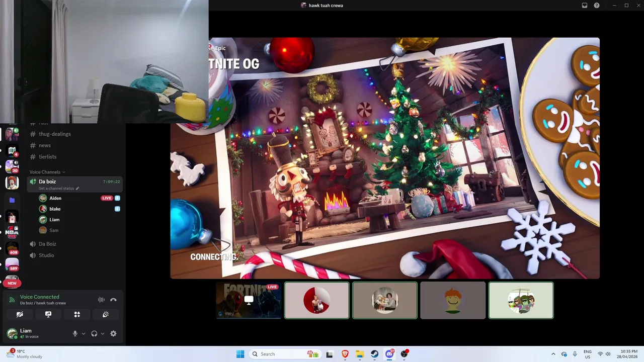This screenshot has width=644, height=362.
Task: Select the orange-haired avatar participant tile
Action: pyautogui.click(x=453, y=300)
